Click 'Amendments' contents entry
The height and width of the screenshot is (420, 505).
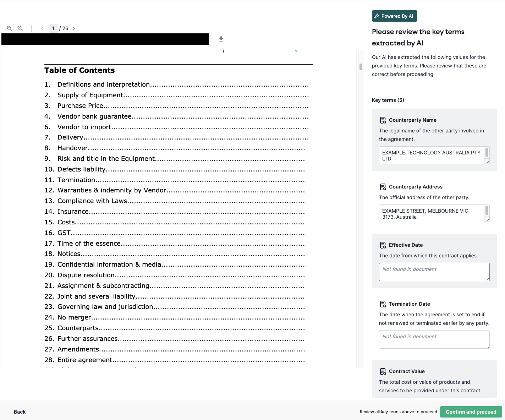175,349
